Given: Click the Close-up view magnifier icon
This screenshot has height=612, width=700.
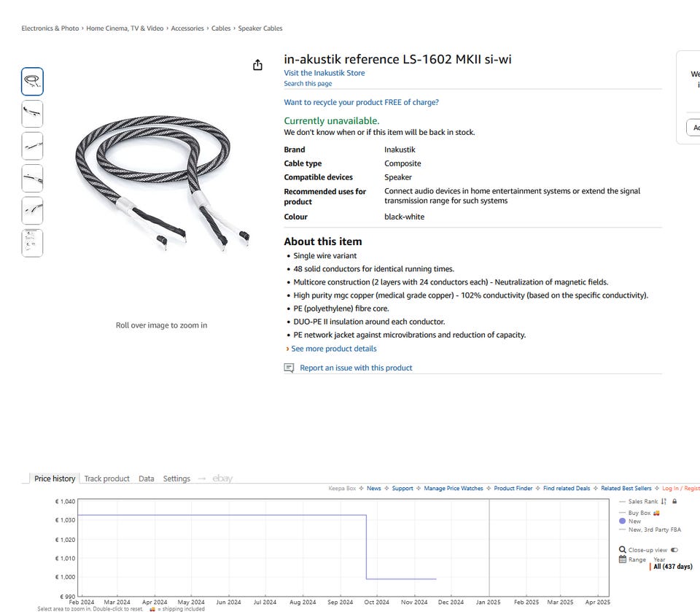Looking at the screenshot, I should click(622, 550).
